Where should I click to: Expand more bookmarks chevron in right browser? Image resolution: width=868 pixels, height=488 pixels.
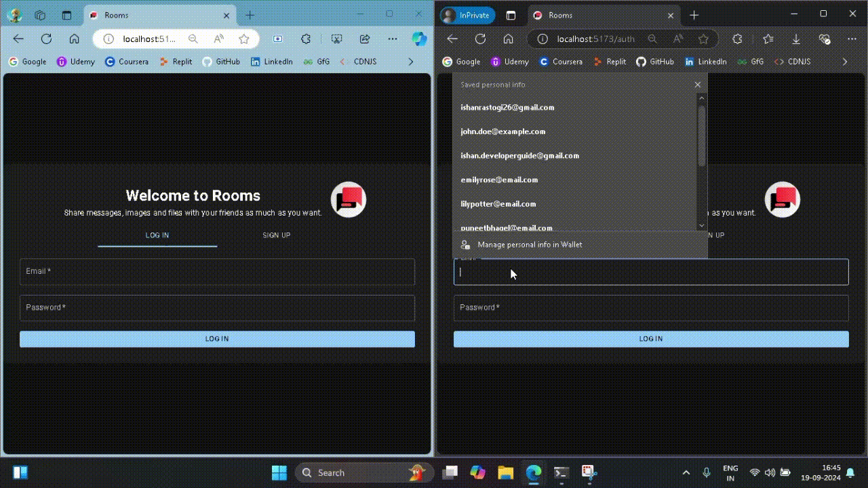(844, 62)
